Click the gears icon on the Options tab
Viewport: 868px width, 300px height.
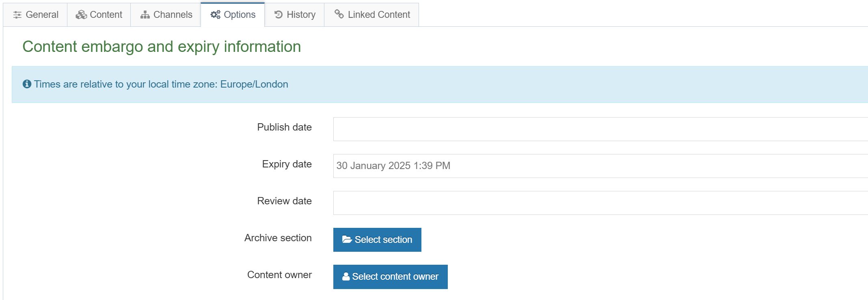click(215, 15)
